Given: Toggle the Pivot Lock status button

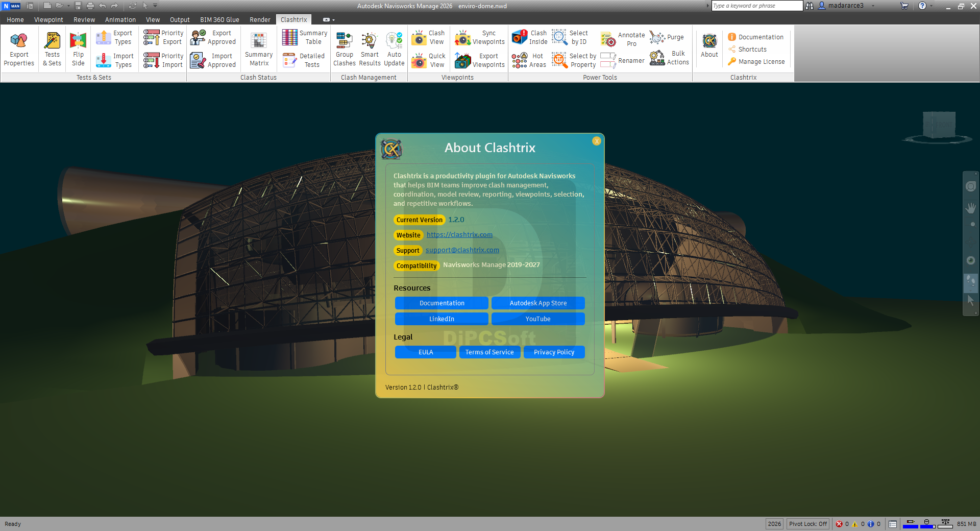Looking at the screenshot, I should click(808, 524).
